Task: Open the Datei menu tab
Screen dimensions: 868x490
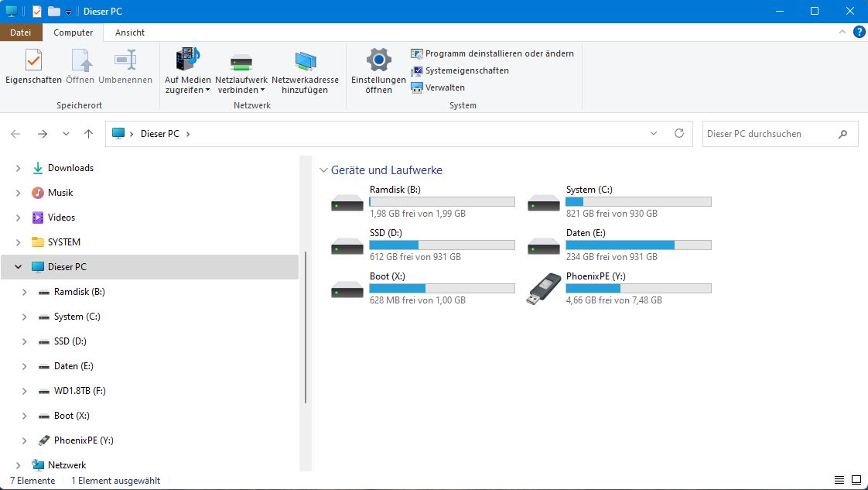Action: [x=21, y=33]
